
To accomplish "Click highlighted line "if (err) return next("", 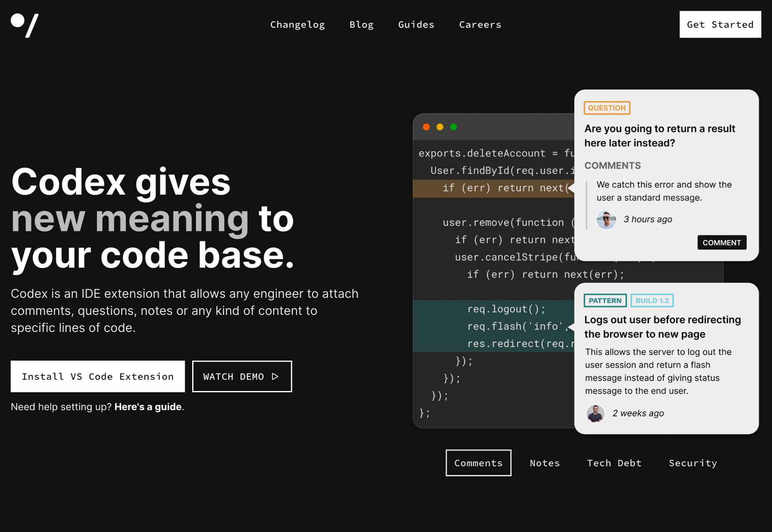I will [x=493, y=188].
